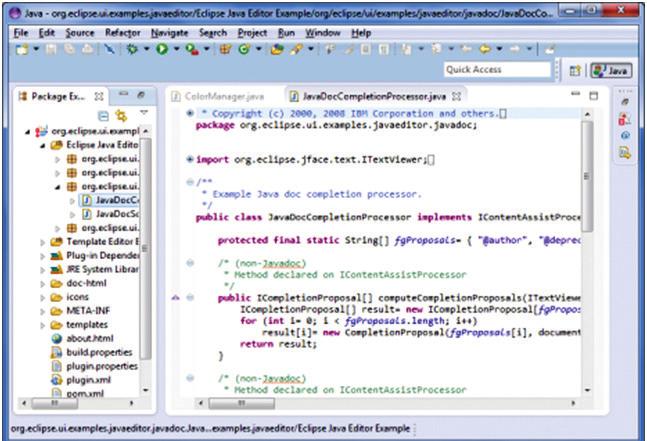Create a new Java package from the toolbar
Screen dimensions: 647x441
coord(225,50)
